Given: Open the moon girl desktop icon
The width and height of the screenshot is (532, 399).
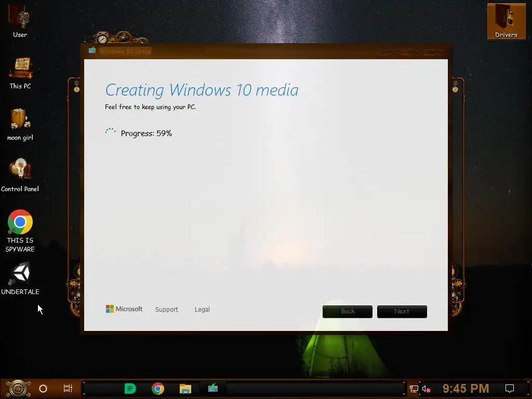Looking at the screenshot, I should click(20, 124).
